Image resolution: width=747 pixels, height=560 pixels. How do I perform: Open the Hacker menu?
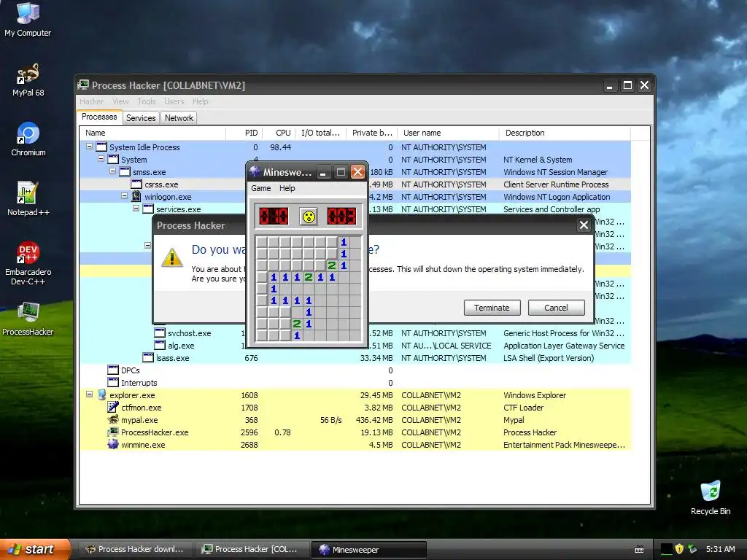tap(91, 101)
